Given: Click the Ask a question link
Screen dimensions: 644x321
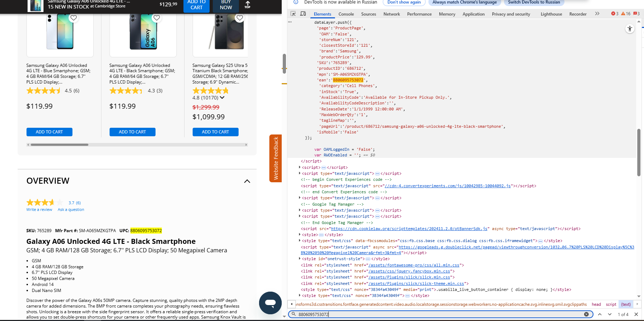Looking at the screenshot, I should tap(71, 210).
